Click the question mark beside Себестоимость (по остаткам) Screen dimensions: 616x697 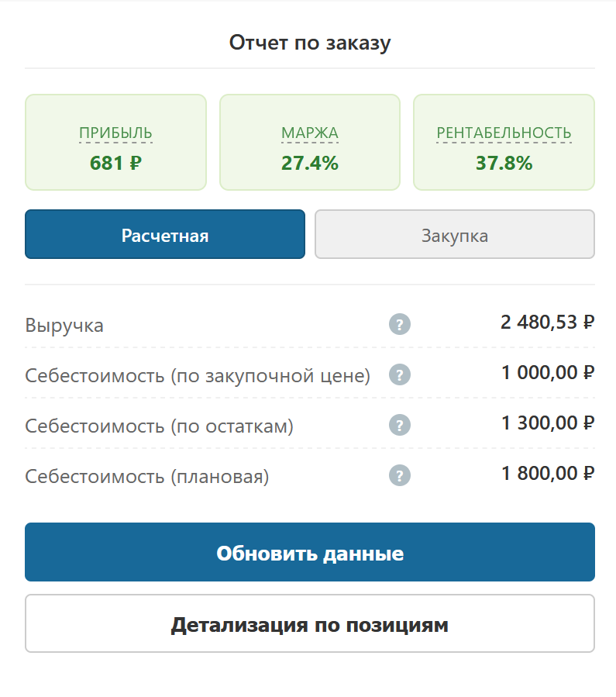(x=399, y=425)
